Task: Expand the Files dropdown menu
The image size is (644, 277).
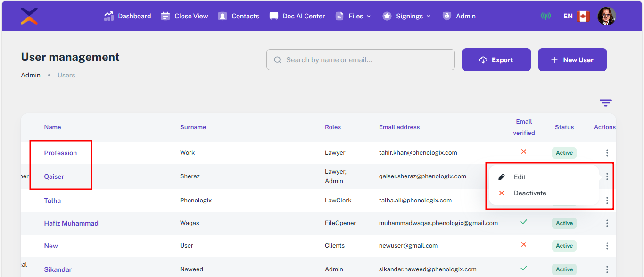Action: click(x=353, y=16)
